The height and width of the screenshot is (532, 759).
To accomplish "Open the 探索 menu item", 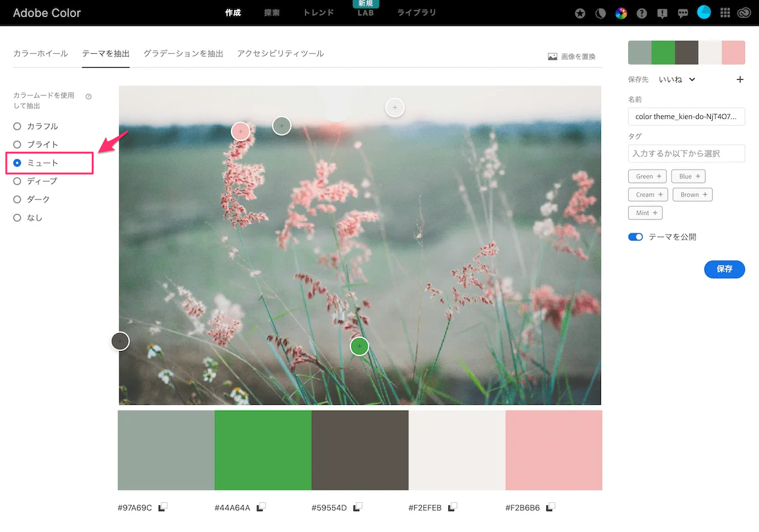I will [271, 13].
